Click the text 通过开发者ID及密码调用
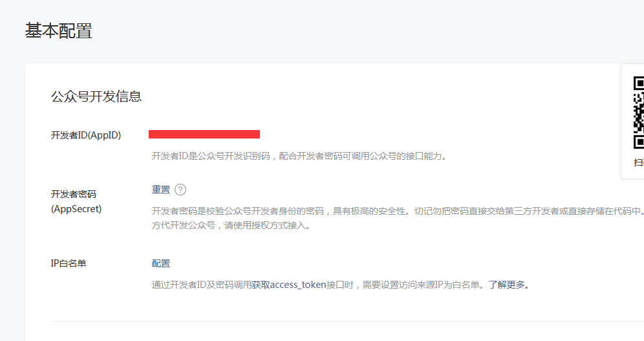Image resolution: width=644 pixels, height=341 pixels. [x=202, y=285]
